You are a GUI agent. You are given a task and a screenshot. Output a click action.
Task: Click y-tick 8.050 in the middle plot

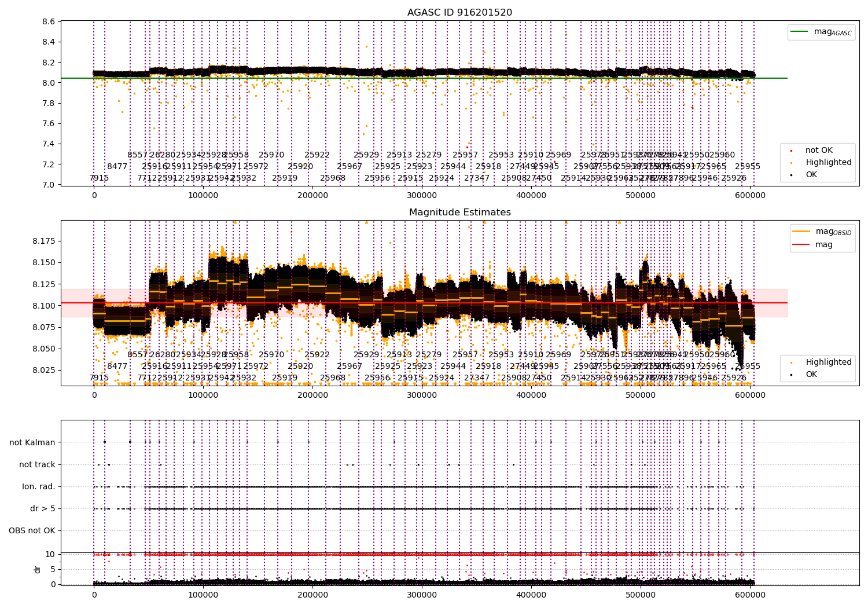(44, 349)
